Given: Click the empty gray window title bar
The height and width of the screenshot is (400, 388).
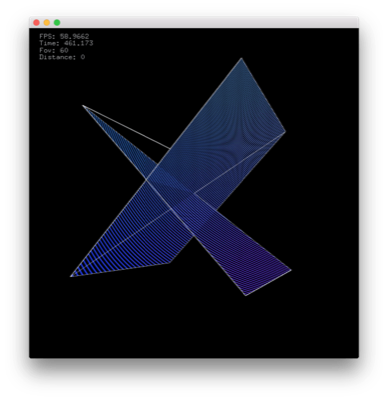Looking at the screenshot, I should tap(208, 22).
